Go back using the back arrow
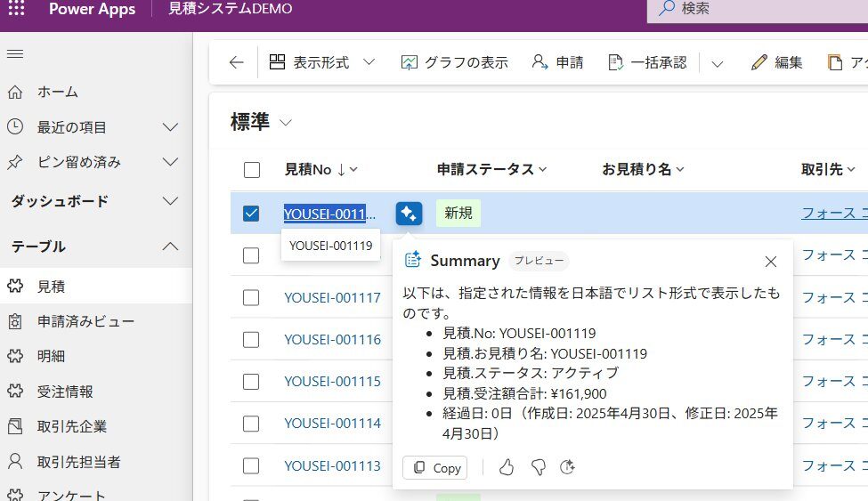This screenshot has width=868, height=501. [x=236, y=62]
